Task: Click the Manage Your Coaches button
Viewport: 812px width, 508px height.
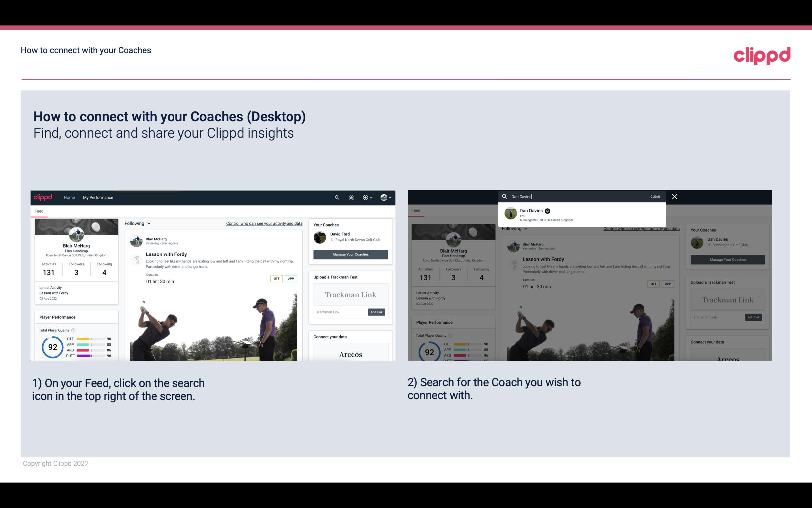Action: 350,254
